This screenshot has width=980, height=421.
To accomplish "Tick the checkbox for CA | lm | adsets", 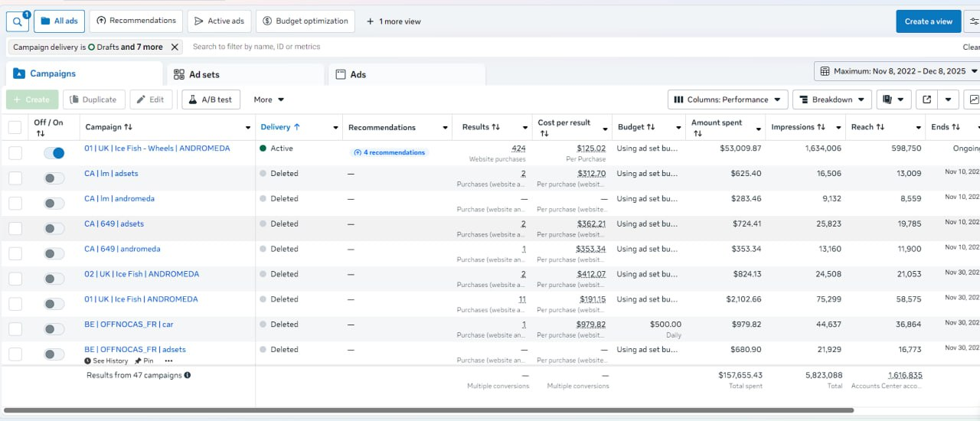I will (x=15, y=178).
